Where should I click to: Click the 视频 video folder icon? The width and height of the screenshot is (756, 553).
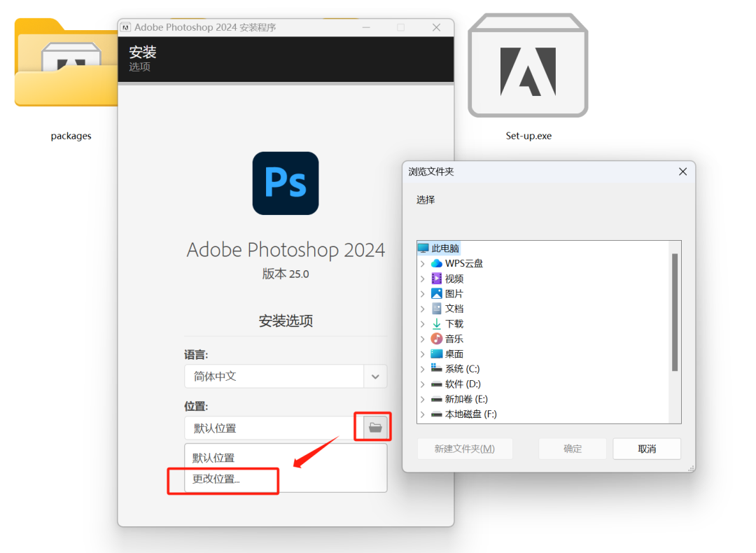pyautogui.click(x=436, y=278)
